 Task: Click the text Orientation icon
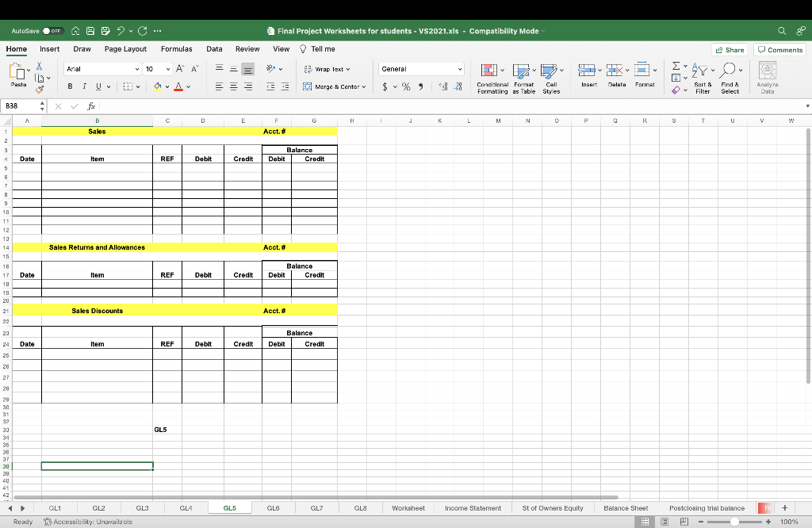point(271,68)
